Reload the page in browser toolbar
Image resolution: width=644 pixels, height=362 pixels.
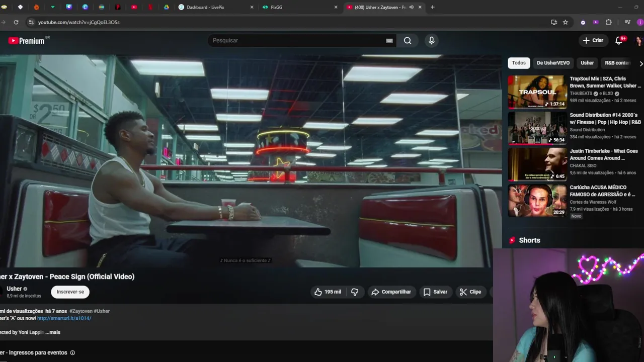[x=16, y=22]
